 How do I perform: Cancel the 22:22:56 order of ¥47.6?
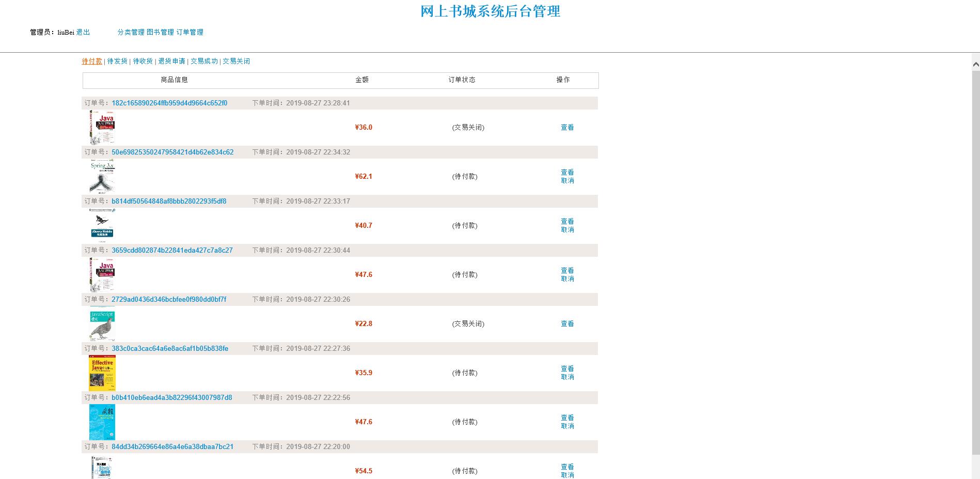pyautogui.click(x=567, y=426)
